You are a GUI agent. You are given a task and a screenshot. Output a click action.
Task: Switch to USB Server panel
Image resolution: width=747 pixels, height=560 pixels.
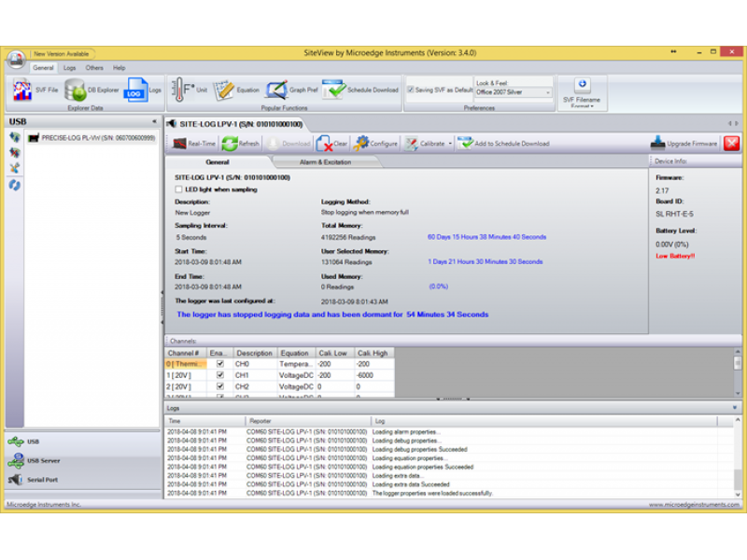click(83, 460)
